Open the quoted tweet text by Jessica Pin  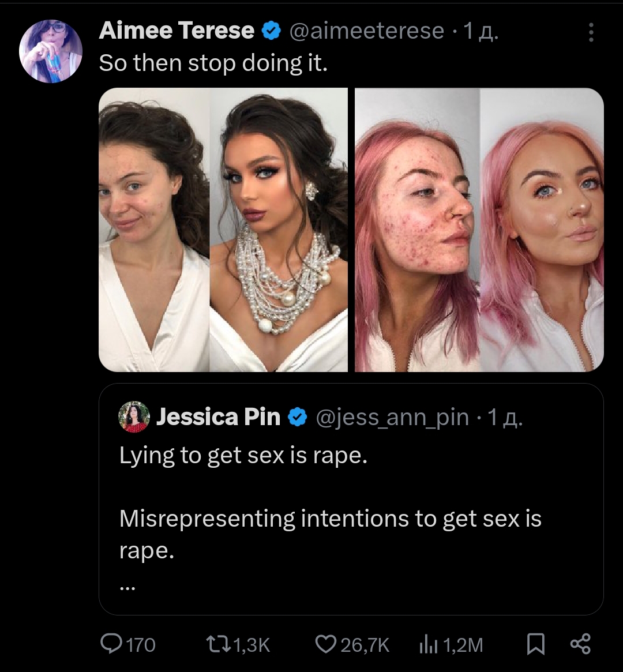330,519
